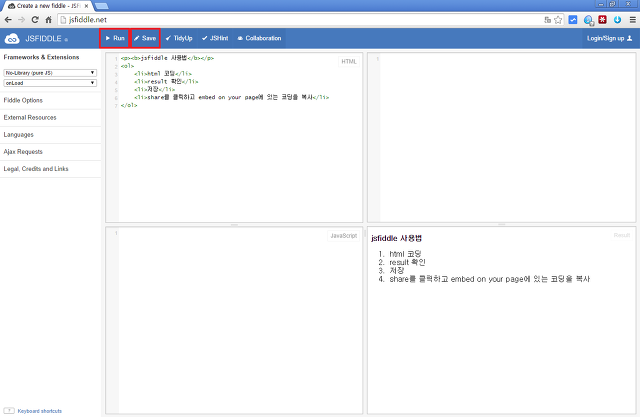The image size is (640, 417).
Task: Click the code line containing 'result 확인'
Action: point(166,82)
